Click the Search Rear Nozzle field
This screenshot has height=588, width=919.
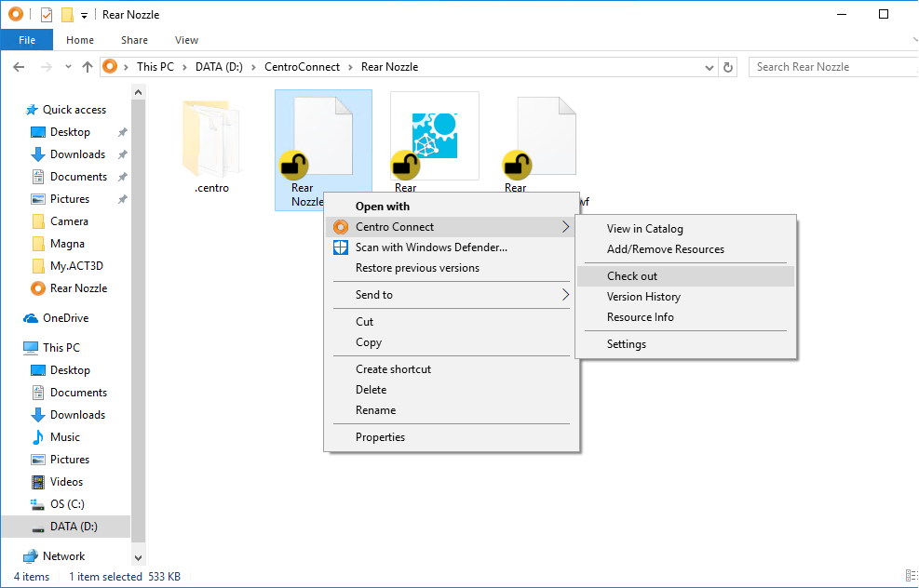click(x=833, y=67)
